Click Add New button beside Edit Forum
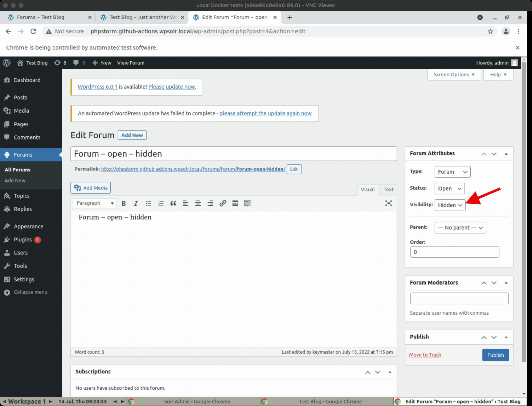 [x=132, y=135]
